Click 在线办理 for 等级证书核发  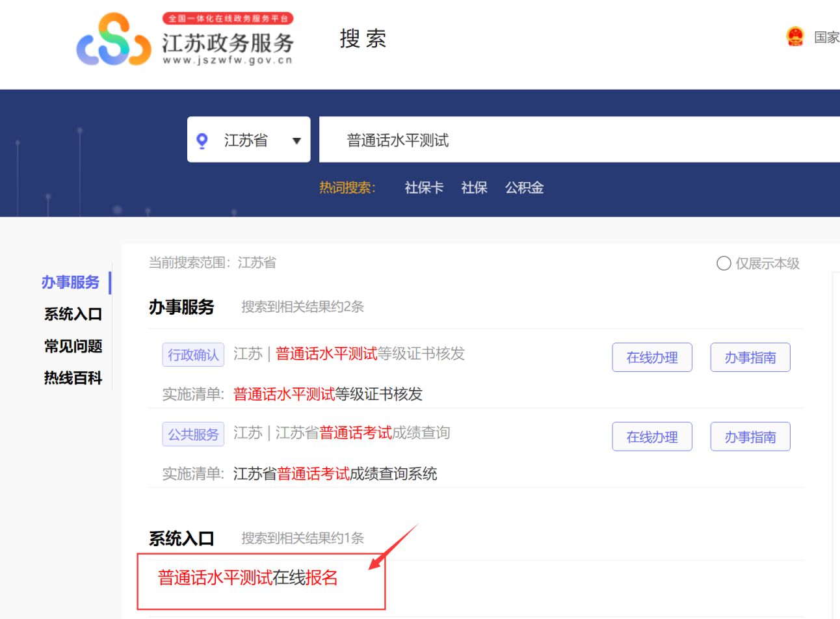coord(652,358)
